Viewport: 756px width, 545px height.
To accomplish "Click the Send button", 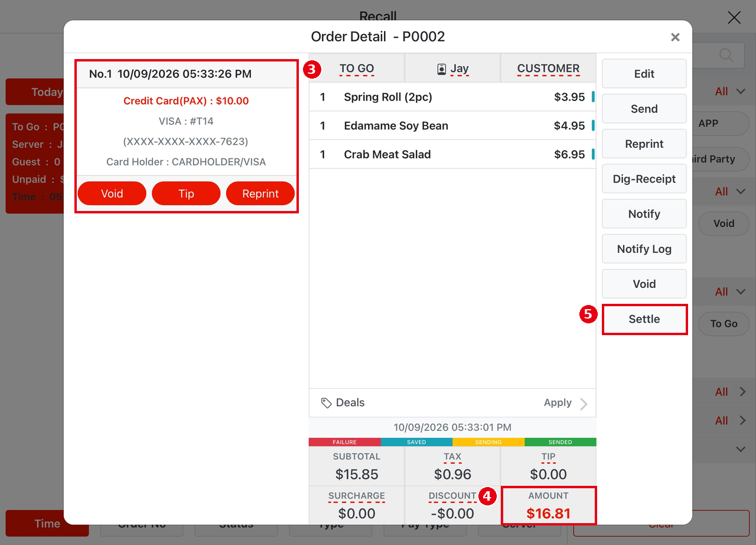I will click(x=644, y=109).
